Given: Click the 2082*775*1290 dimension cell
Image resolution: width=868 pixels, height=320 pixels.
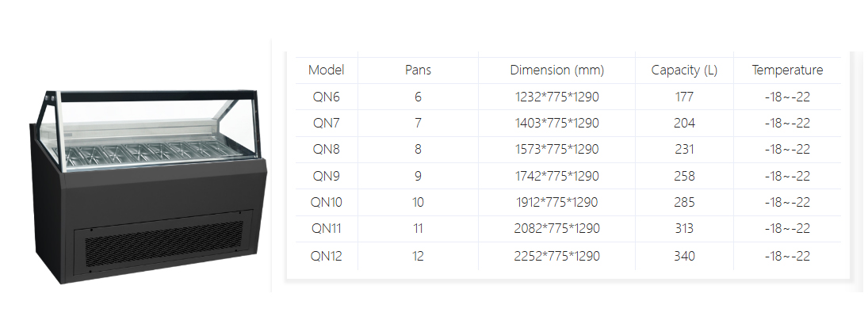Looking at the screenshot, I should (x=556, y=228).
